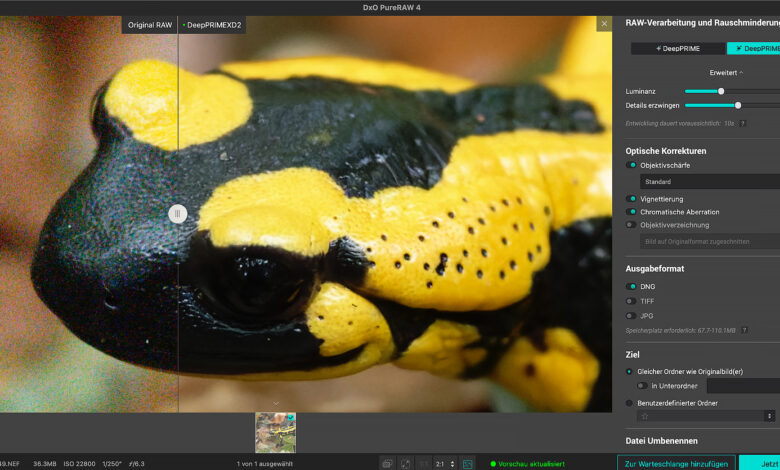Viewport: 780px width, 470px height.
Task: Open the help icon next to estimated development time
Action: coord(743,123)
